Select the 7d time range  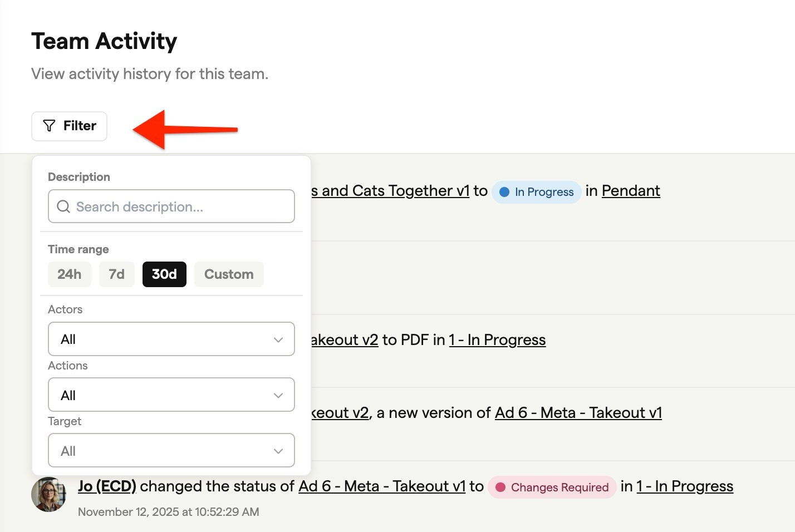point(116,274)
